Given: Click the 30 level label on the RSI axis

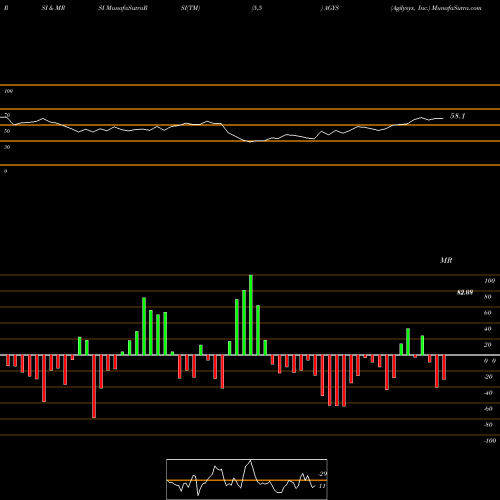Looking at the screenshot, I should click(7, 147).
